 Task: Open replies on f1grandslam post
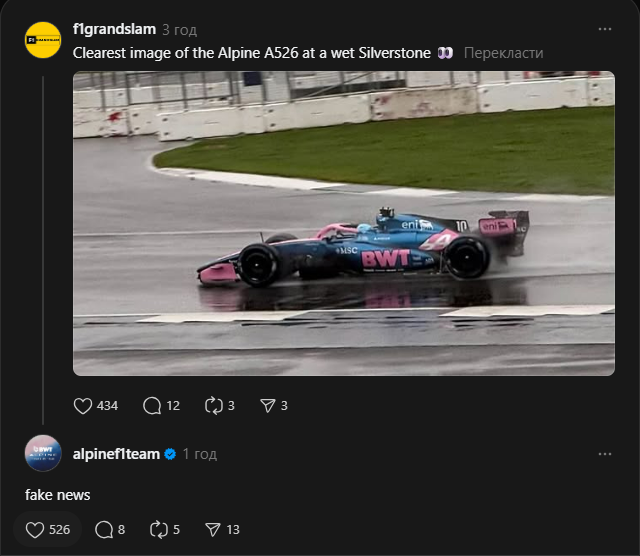click(x=152, y=405)
